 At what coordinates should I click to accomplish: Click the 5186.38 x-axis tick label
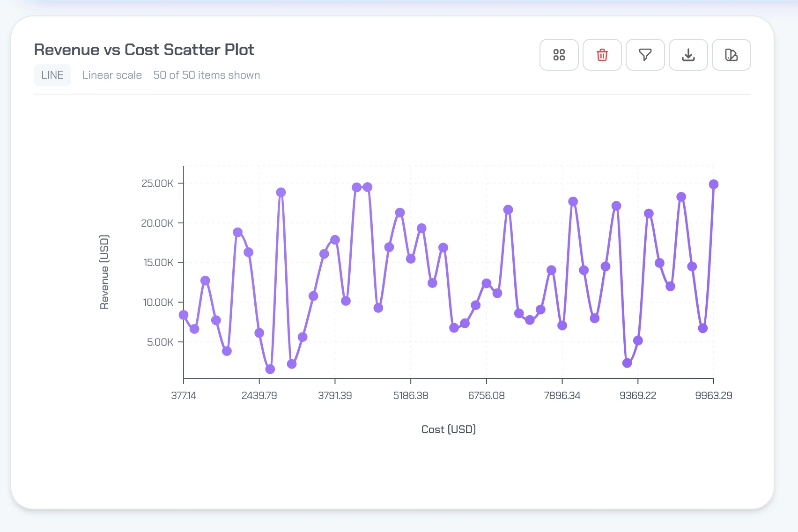coord(410,396)
